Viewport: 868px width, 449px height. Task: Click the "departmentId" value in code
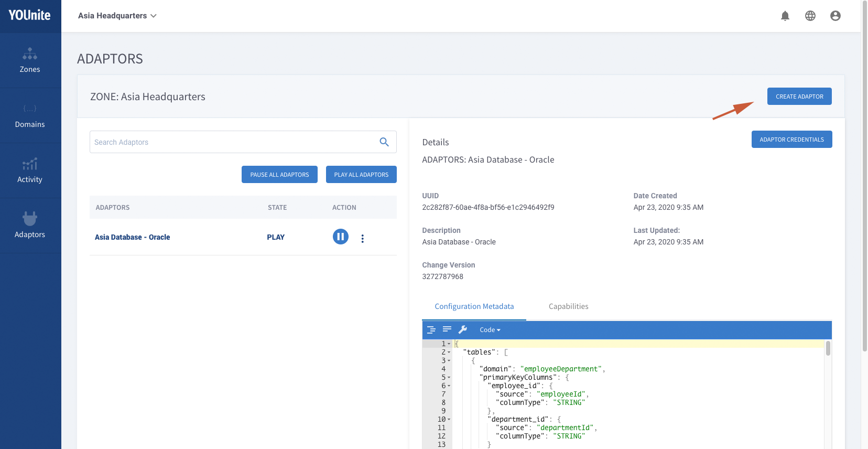pos(565,428)
